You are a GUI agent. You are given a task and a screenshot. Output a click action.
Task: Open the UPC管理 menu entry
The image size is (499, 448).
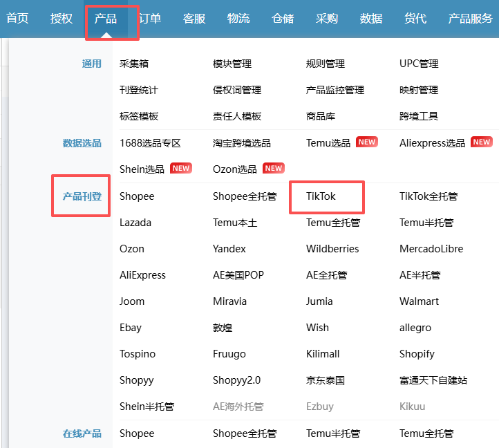[419, 64]
